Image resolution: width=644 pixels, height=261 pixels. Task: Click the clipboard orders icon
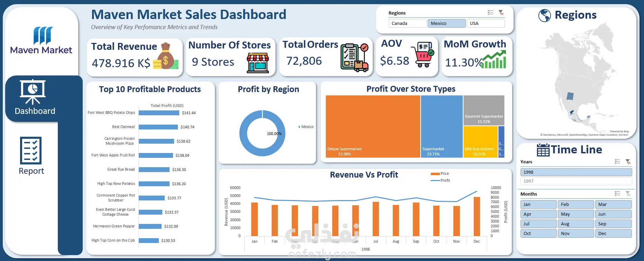pos(354,57)
